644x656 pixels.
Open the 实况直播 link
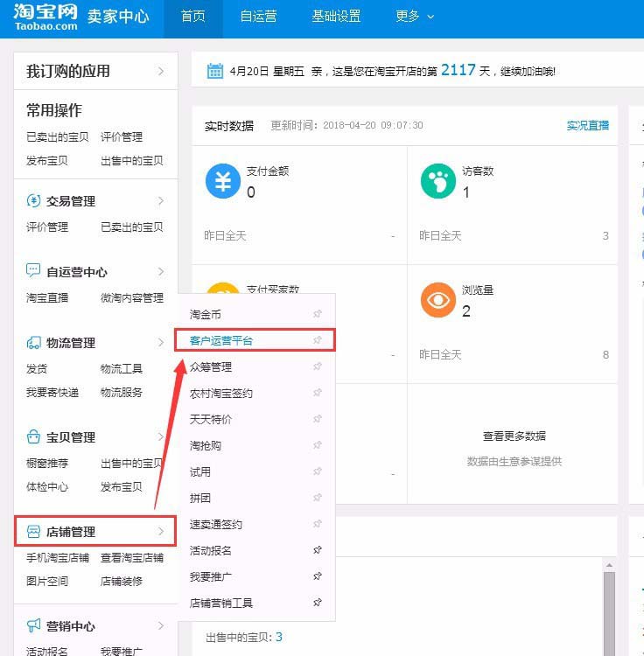(x=587, y=125)
